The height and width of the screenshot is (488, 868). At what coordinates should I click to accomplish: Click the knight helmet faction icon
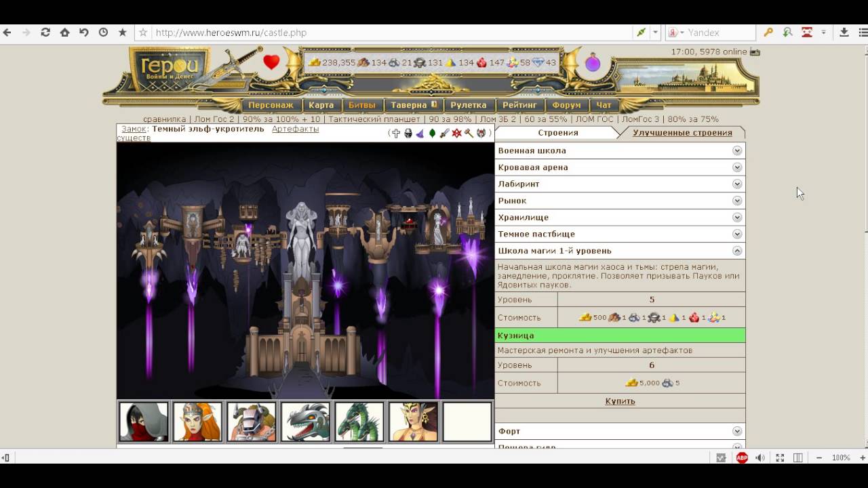click(x=408, y=134)
